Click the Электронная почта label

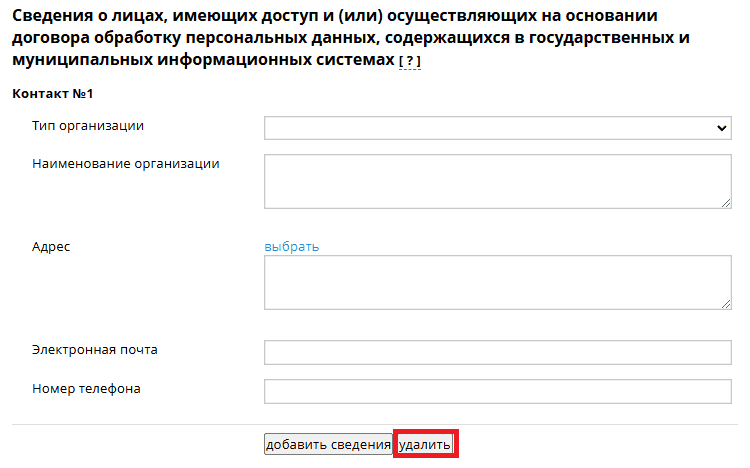[95, 350]
